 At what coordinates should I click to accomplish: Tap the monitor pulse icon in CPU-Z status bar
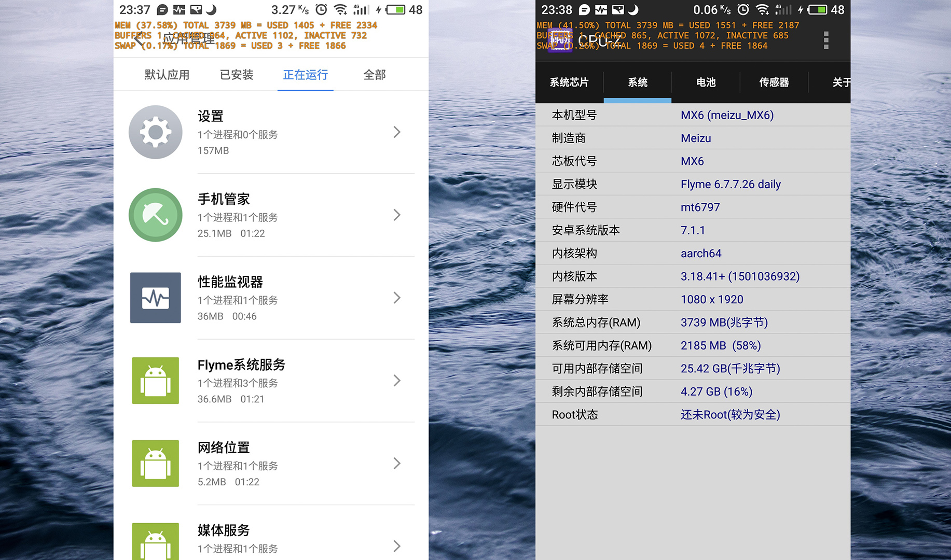pos(601,10)
